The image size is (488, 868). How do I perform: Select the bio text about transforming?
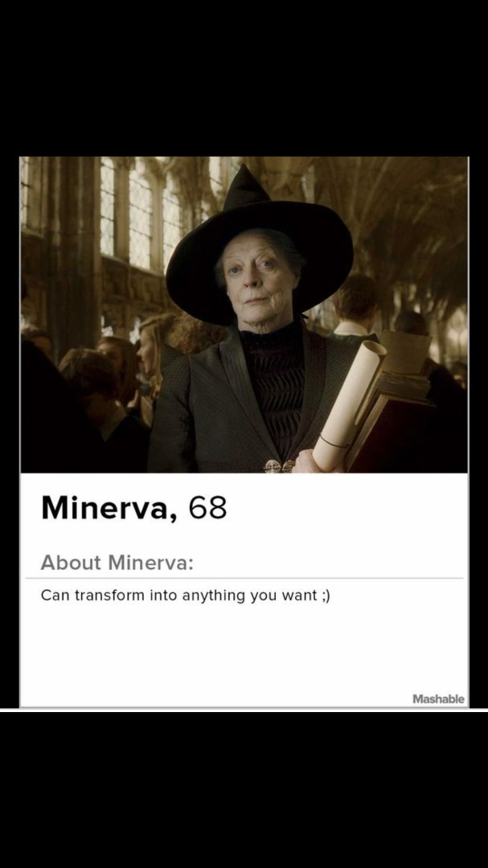click(186, 596)
